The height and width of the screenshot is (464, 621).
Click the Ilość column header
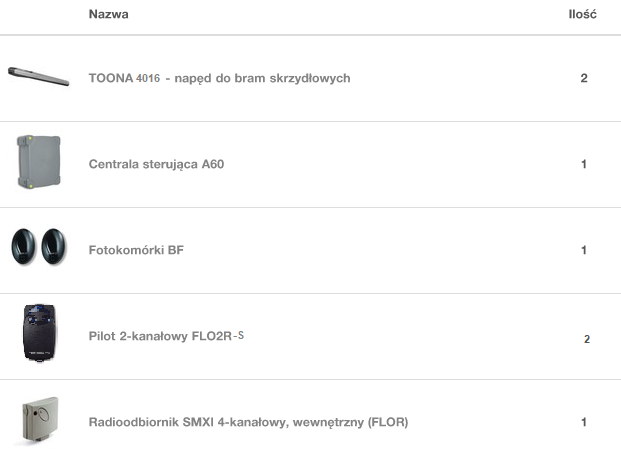(x=583, y=15)
